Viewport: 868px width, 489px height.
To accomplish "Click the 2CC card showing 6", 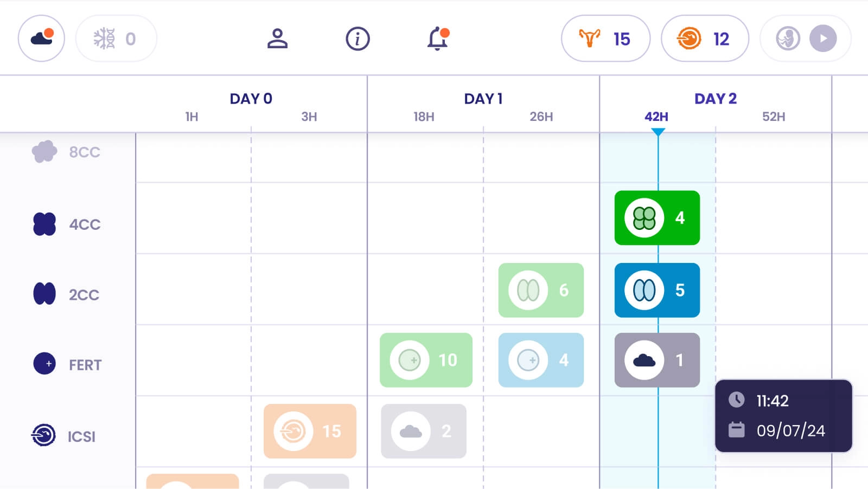I will 541,290.
